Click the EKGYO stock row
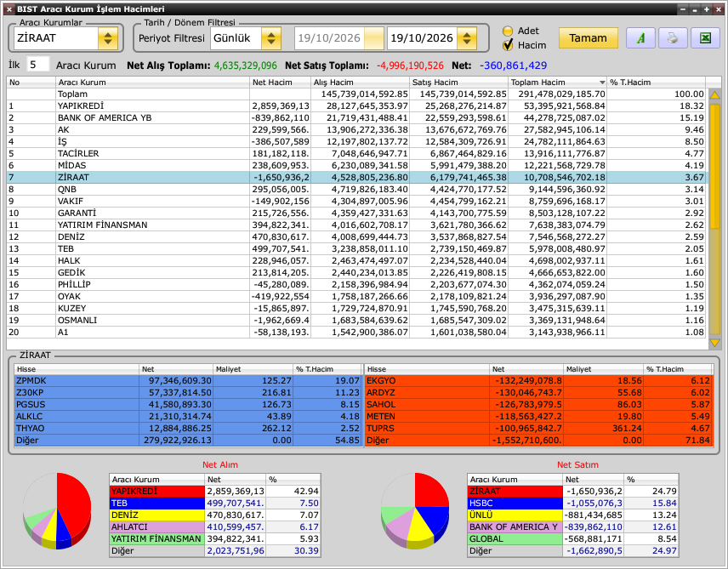728x569 pixels. point(538,381)
